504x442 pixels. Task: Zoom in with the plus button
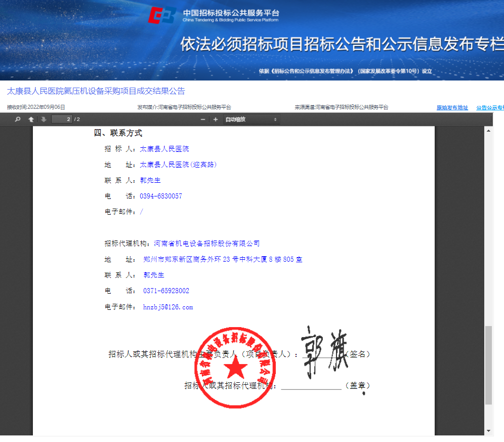pos(215,119)
